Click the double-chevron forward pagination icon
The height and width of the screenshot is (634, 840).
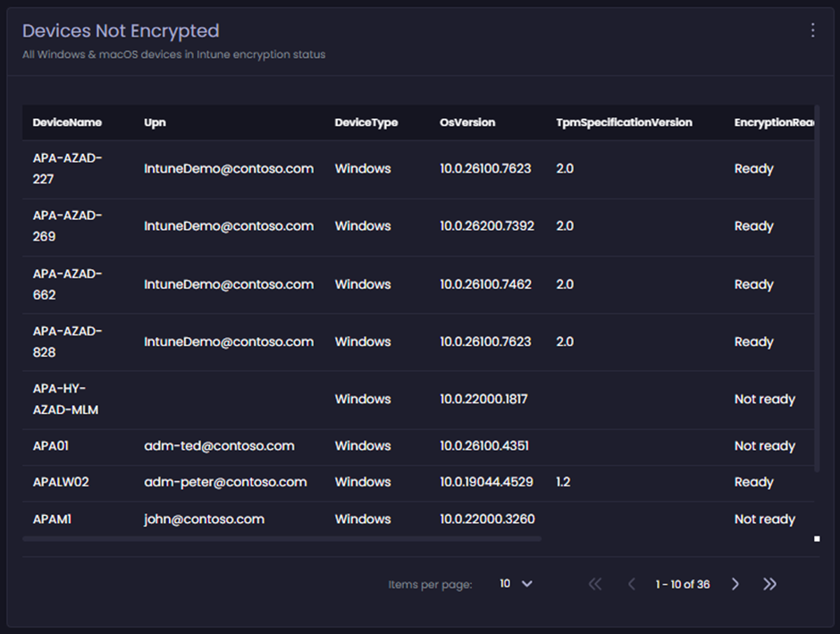point(770,583)
